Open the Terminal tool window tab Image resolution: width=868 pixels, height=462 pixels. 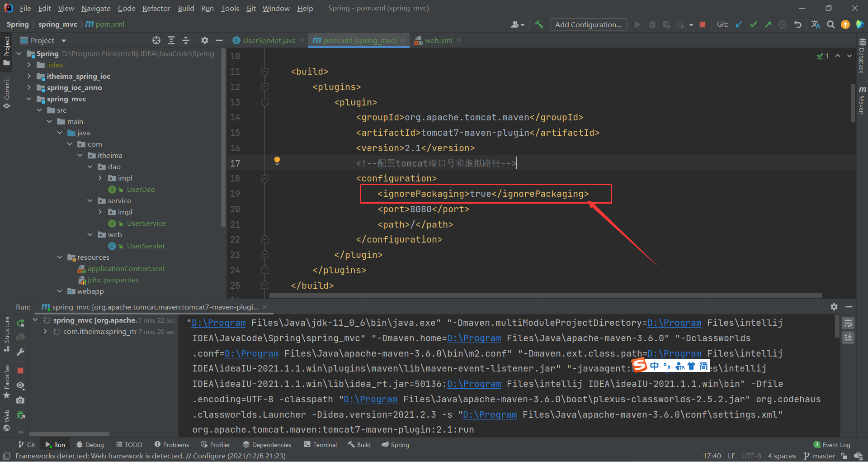(321, 445)
